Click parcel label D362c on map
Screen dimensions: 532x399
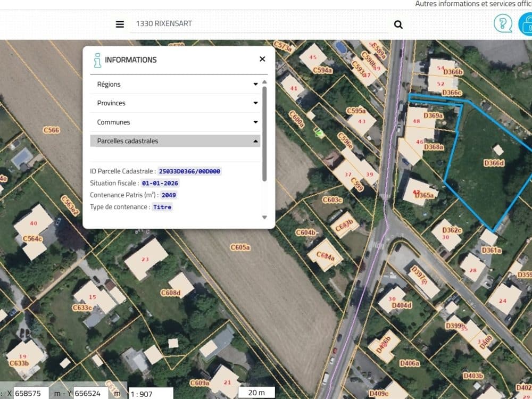point(452,230)
